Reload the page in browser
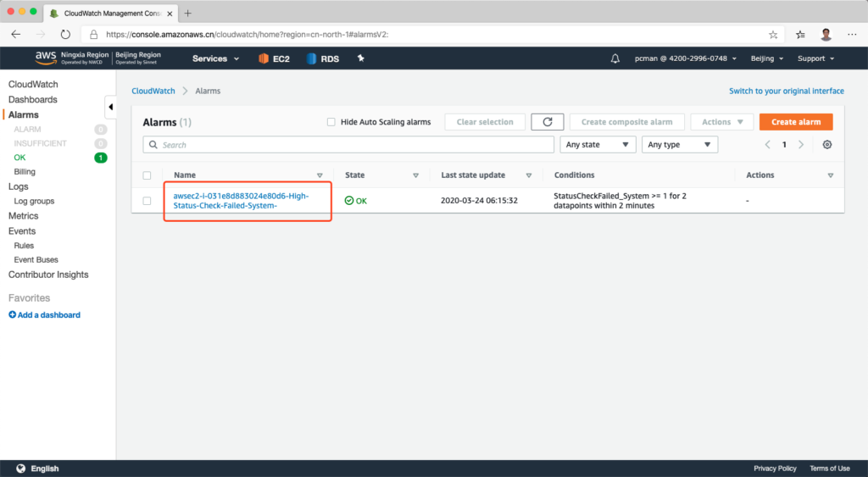Image resolution: width=868 pixels, height=477 pixels. [x=65, y=35]
